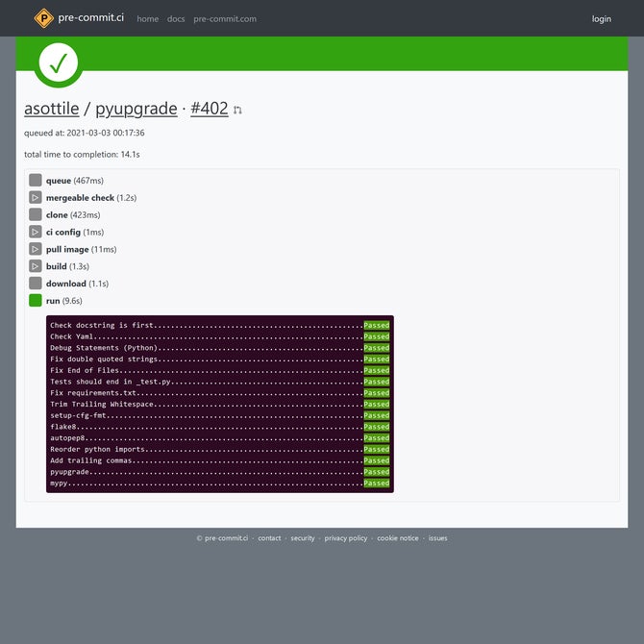Open the docs navigation link
The image size is (644, 644).
point(176,19)
